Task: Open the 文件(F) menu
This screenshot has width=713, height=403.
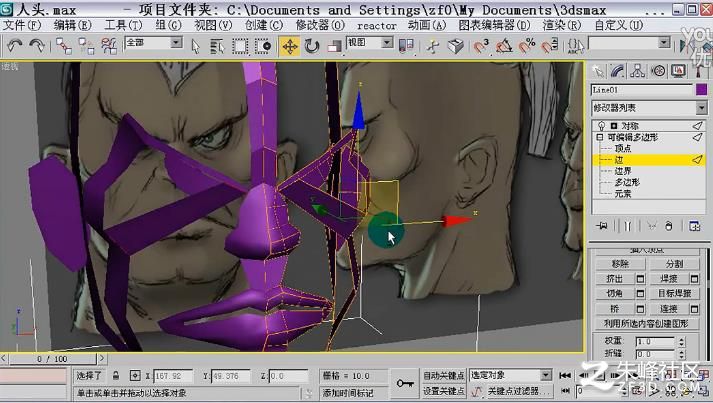Action: tap(22, 25)
